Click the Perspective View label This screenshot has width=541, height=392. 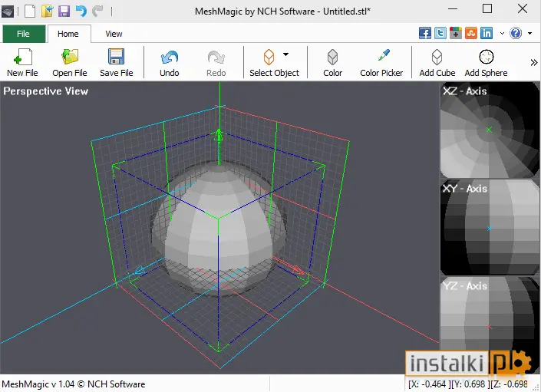tap(46, 91)
